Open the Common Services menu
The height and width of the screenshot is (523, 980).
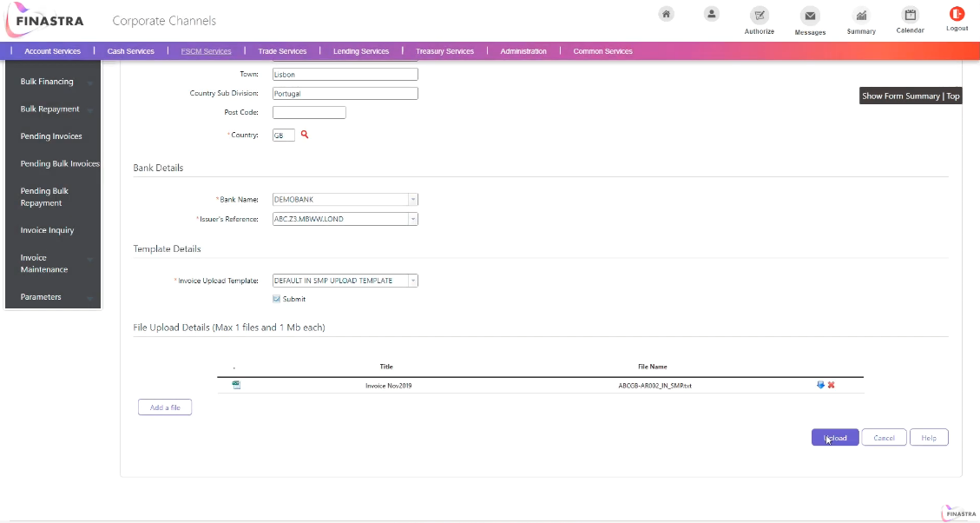[603, 51]
